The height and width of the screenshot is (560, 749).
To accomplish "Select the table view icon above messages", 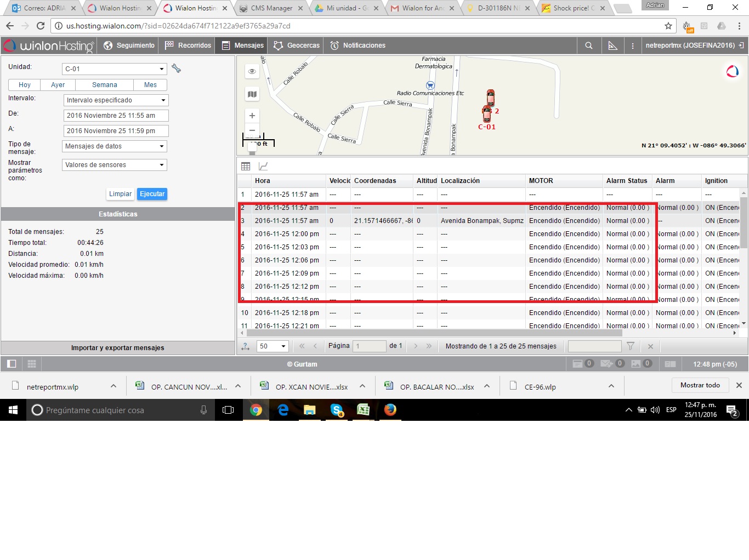I will coord(246,166).
